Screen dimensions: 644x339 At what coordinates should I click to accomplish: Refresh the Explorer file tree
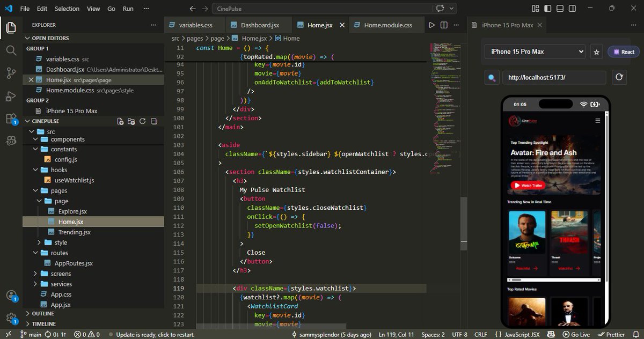(142, 121)
